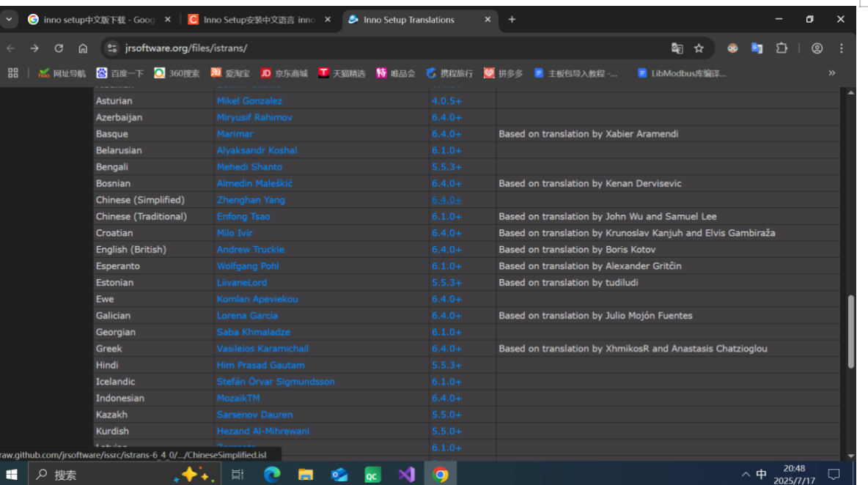Open the 爱淘宝 bookmark
Image resolution: width=868 pixels, height=485 pixels.
(x=229, y=73)
